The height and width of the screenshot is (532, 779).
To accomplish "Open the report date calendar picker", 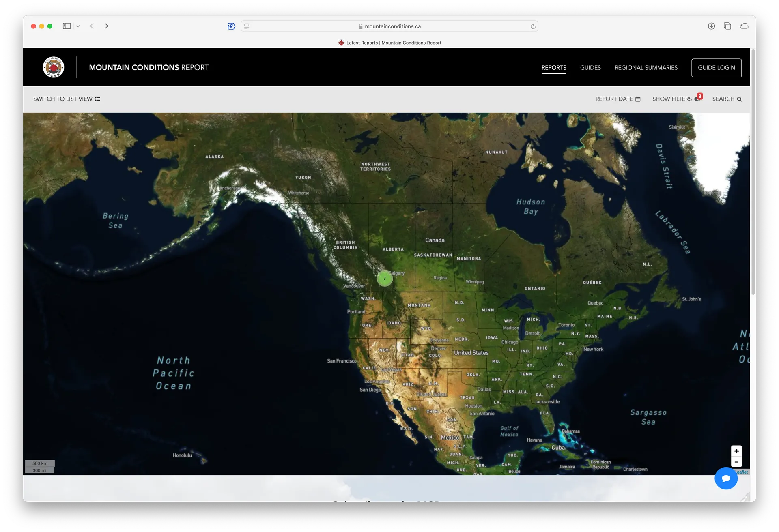I will tap(637, 99).
